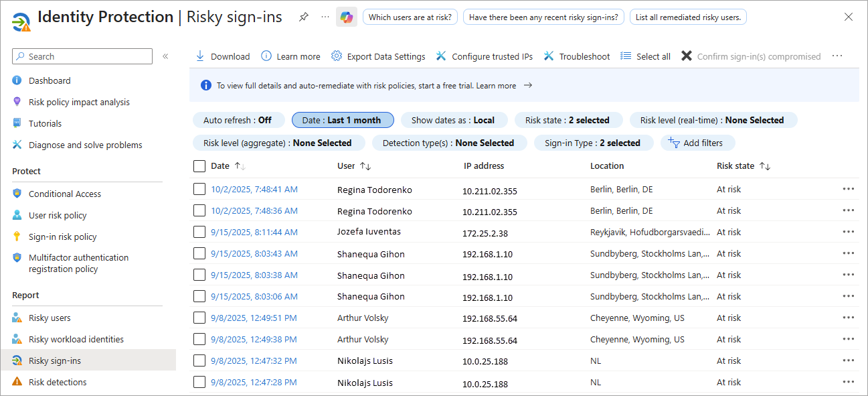Pin the Risky sign-ins page
Viewport: 868px width, 396px height.
[304, 17]
